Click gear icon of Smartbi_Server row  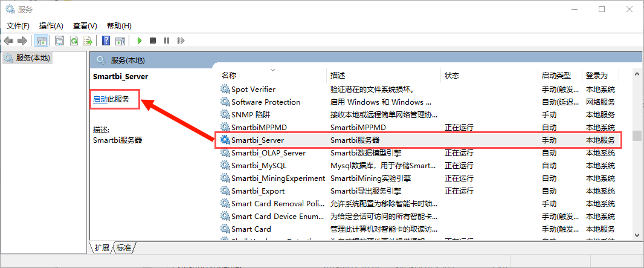[225, 140]
